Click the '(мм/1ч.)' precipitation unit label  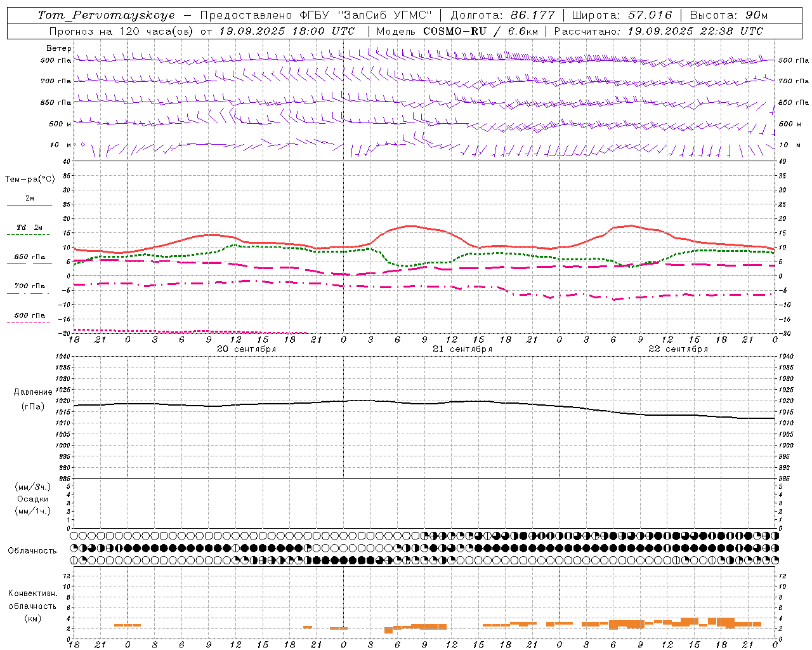[x=32, y=511]
